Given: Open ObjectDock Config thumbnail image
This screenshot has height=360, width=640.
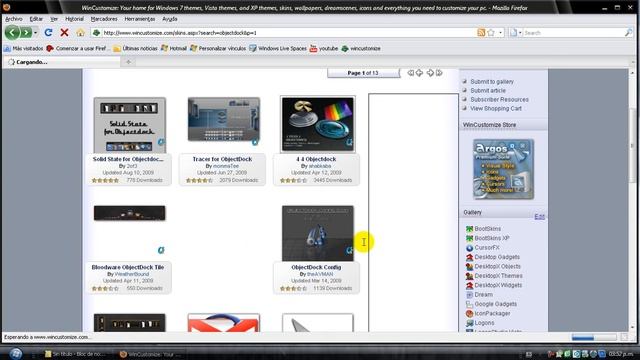Looking at the screenshot, I should pyautogui.click(x=318, y=233).
